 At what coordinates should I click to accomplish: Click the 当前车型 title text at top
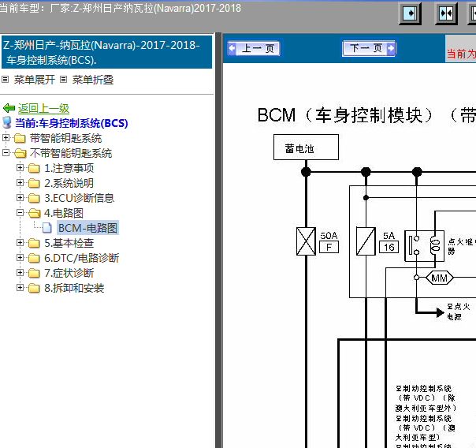pyautogui.click(x=121, y=8)
